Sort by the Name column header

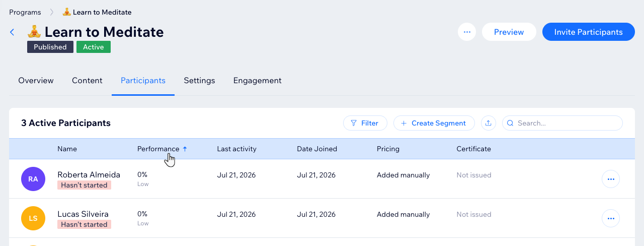67,149
